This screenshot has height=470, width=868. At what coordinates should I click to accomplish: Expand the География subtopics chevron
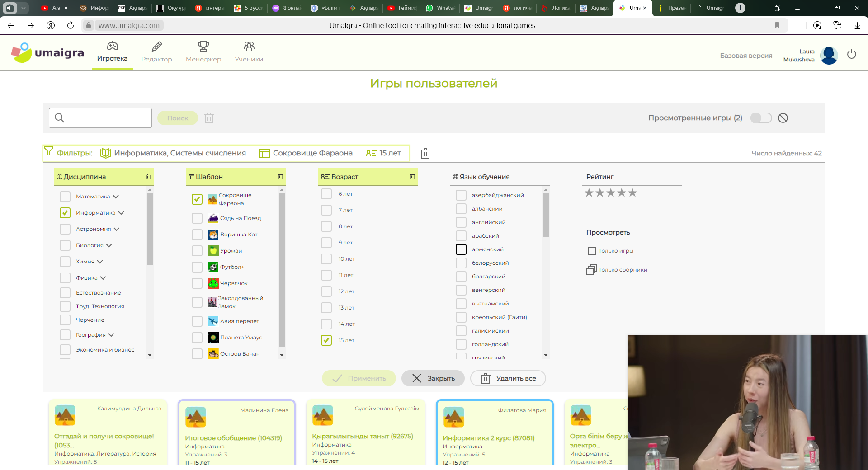(x=111, y=335)
